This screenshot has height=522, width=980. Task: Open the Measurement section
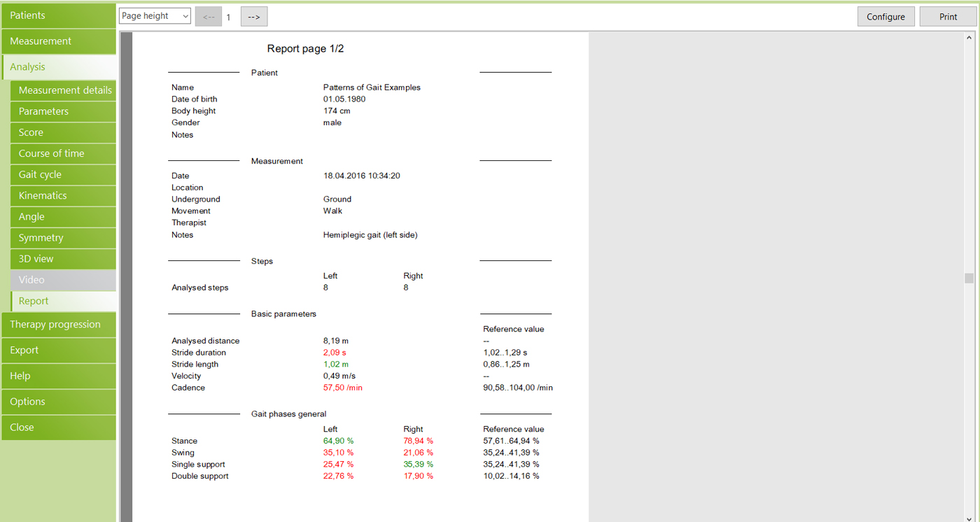pos(59,41)
